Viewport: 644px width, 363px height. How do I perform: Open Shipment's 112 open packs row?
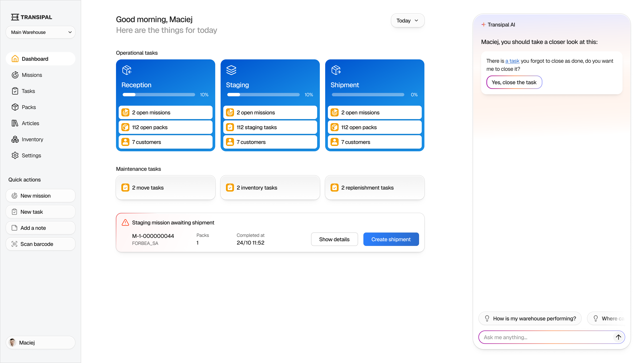point(374,127)
